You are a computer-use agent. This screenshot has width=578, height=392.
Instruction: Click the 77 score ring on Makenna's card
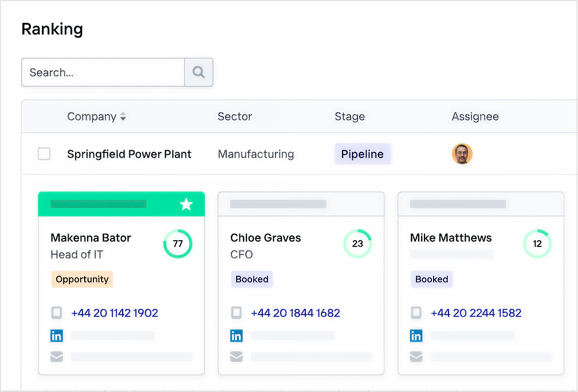pos(178,244)
